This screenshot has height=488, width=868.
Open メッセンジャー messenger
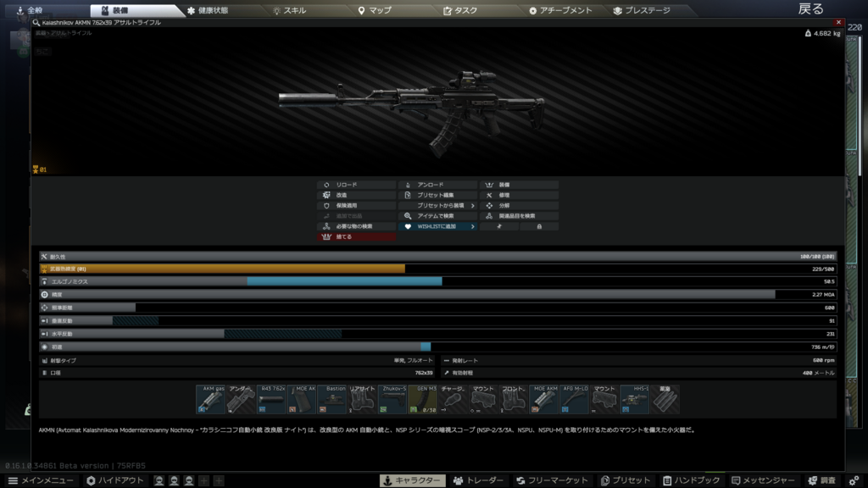coord(764,481)
